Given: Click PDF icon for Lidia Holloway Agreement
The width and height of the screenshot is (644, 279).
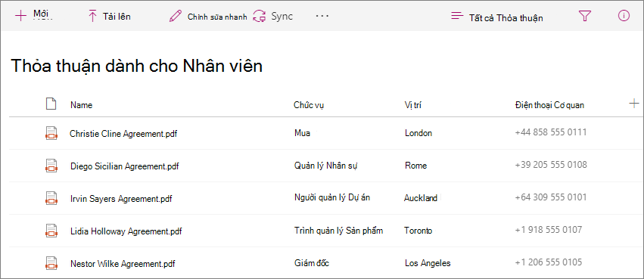Looking at the screenshot, I should click(51, 231).
